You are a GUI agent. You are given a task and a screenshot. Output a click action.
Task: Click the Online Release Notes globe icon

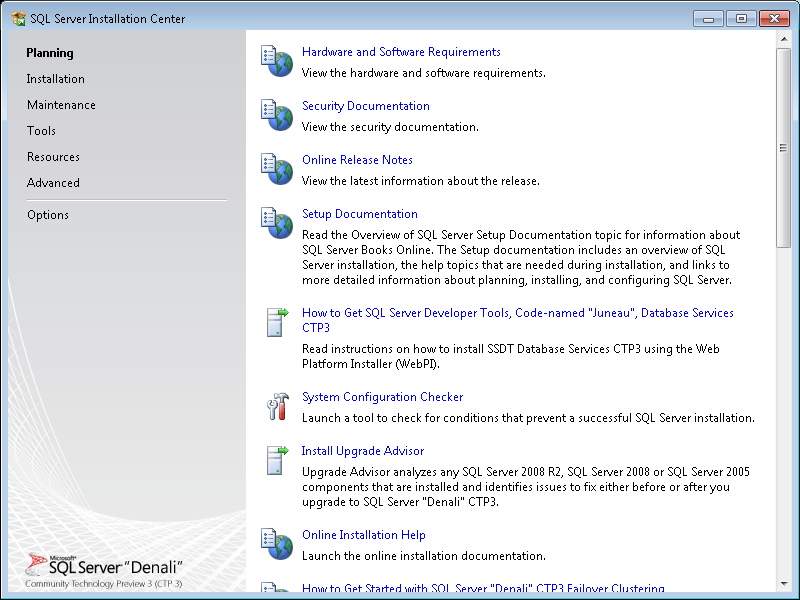[x=277, y=169]
